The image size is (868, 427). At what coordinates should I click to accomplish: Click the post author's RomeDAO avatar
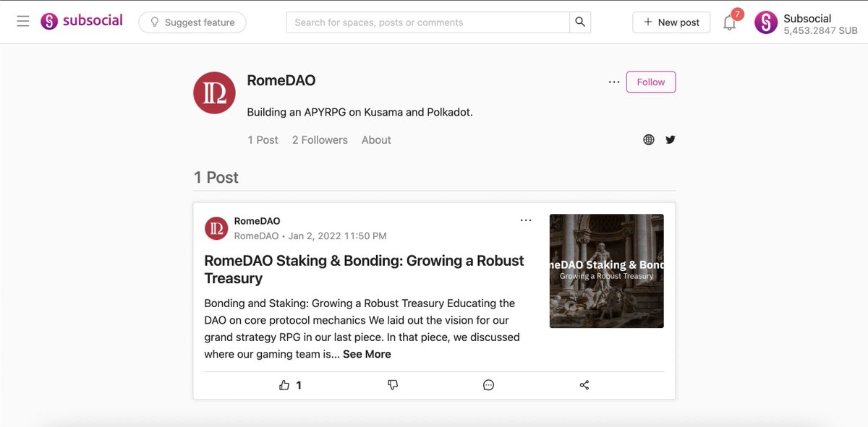[x=216, y=228]
